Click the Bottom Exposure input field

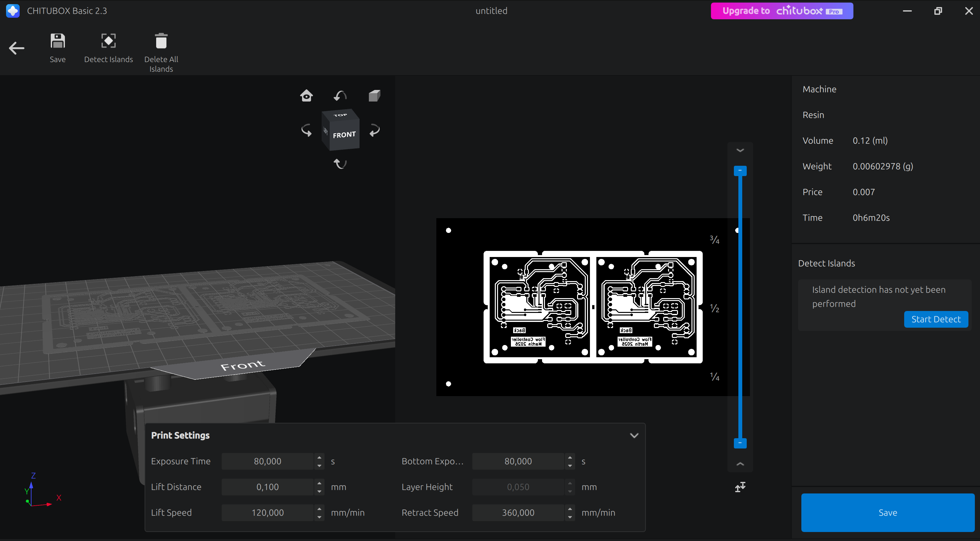tap(518, 461)
